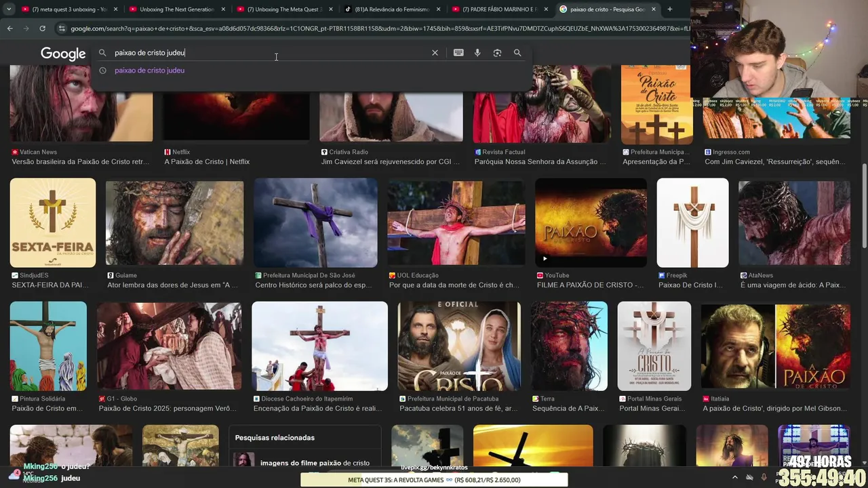Image resolution: width=868 pixels, height=488 pixels.
Task: Close the 'meta quest 3 unboxing' tab
Action: [115, 9]
